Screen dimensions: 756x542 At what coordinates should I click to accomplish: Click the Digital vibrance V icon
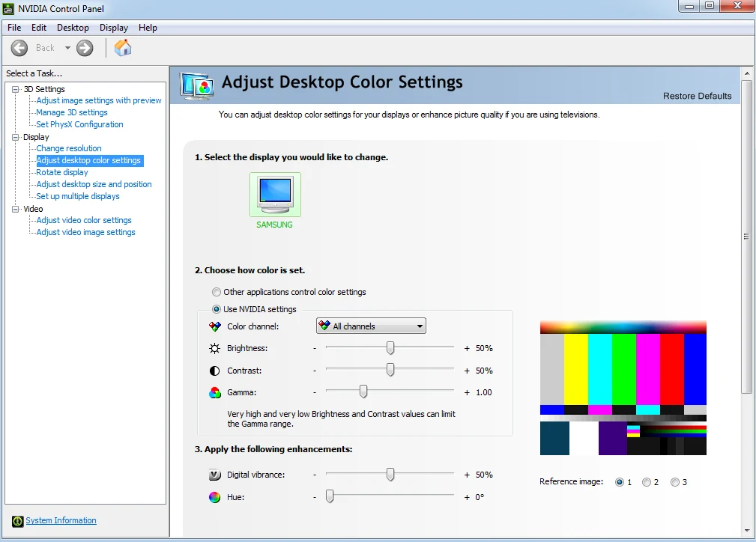tap(214, 475)
